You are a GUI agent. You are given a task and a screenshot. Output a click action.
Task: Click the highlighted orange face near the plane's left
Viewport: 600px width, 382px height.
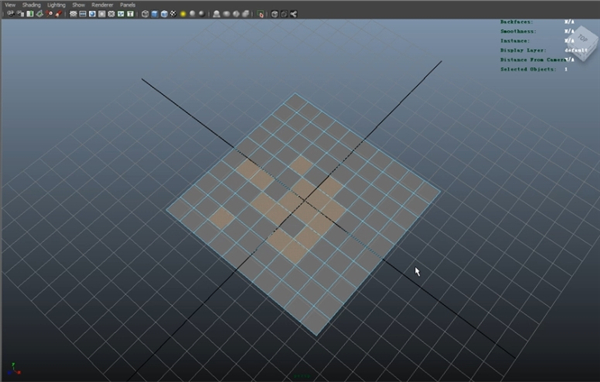[222, 218]
